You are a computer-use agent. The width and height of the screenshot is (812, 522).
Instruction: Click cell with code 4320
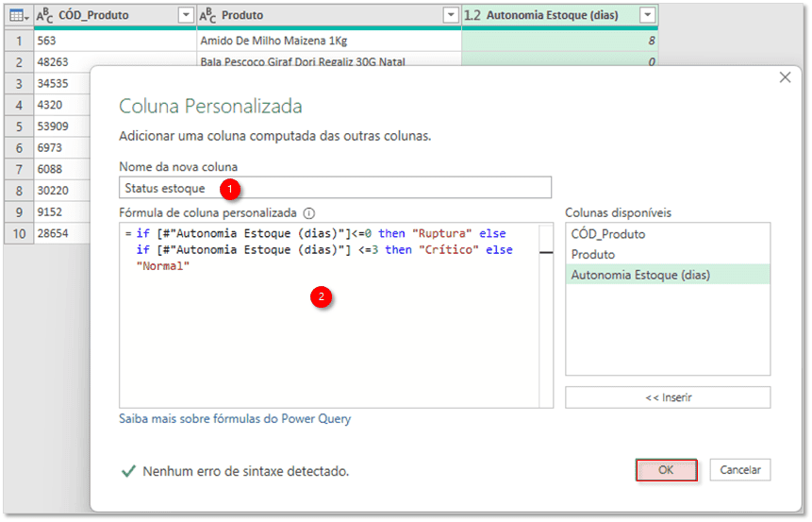click(x=62, y=105)
